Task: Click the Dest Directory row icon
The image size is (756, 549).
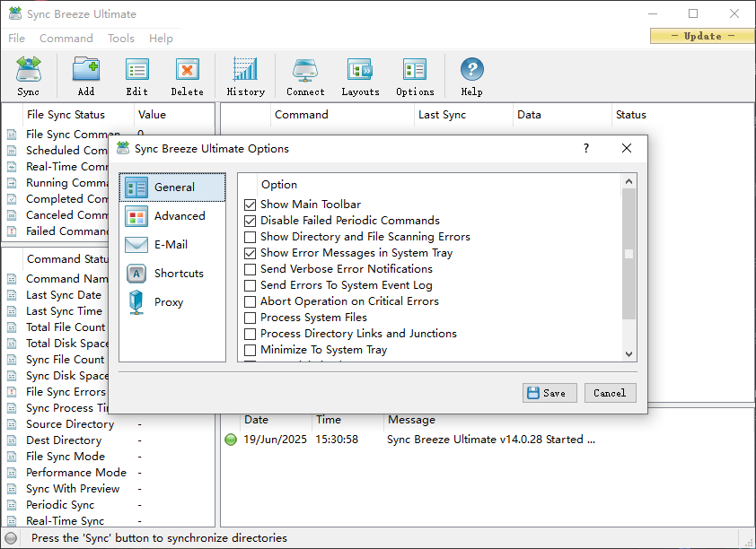Action: [12, 440]
